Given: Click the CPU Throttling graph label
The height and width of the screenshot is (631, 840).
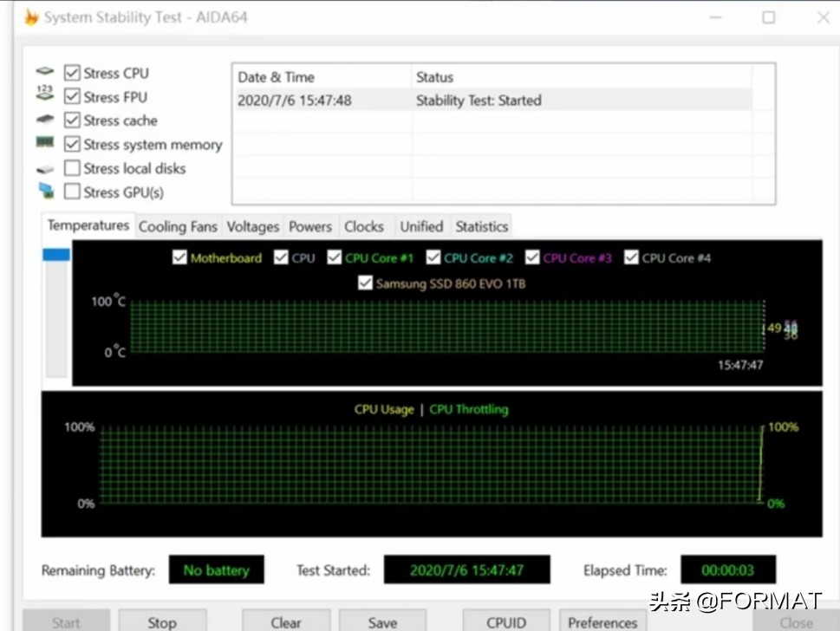Looking at the screenshot, I should [x=469, y=409].
